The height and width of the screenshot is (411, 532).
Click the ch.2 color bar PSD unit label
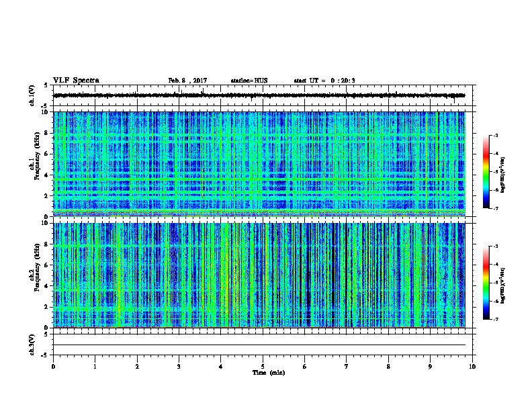(x=502, y=285)
